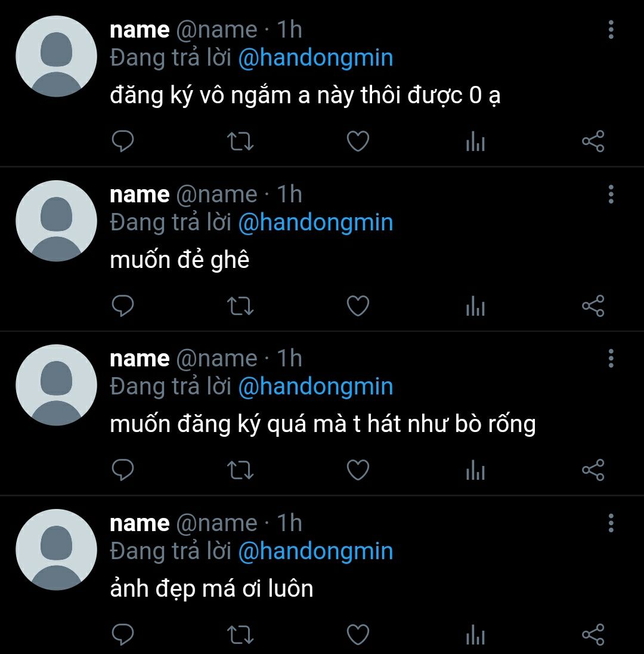Image resolution: width=644 pixels, height=654 pixels.
Task: Retweet the 'hát như bò rống' tweet
Action: [240, 470]
